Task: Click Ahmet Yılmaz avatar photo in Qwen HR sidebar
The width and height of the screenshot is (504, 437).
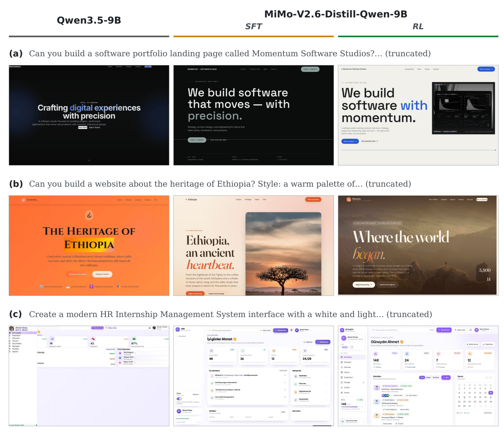Action: pyautogui.click(x=12, y=329)
